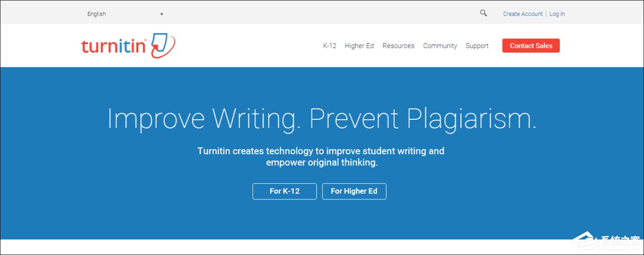This screenshot has width=644, height=255.
Task: Click the For K-12 button
Action: 284,191
